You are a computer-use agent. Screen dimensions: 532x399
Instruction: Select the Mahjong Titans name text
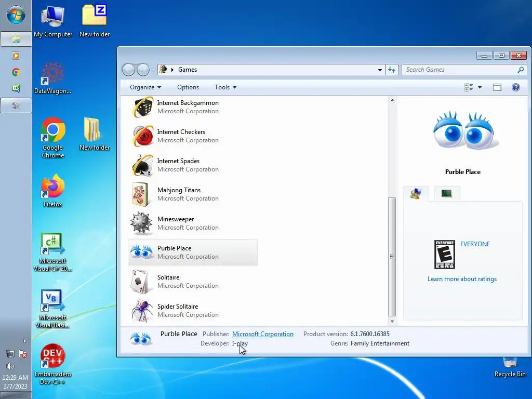pyautogui.click(x=179, y=190)
